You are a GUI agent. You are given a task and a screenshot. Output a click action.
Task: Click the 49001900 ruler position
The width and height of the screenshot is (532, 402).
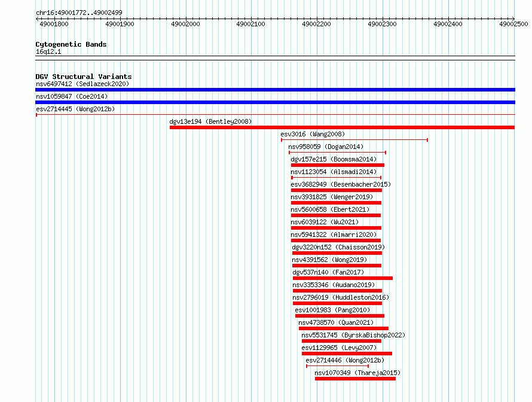click(x=120, y=24)
